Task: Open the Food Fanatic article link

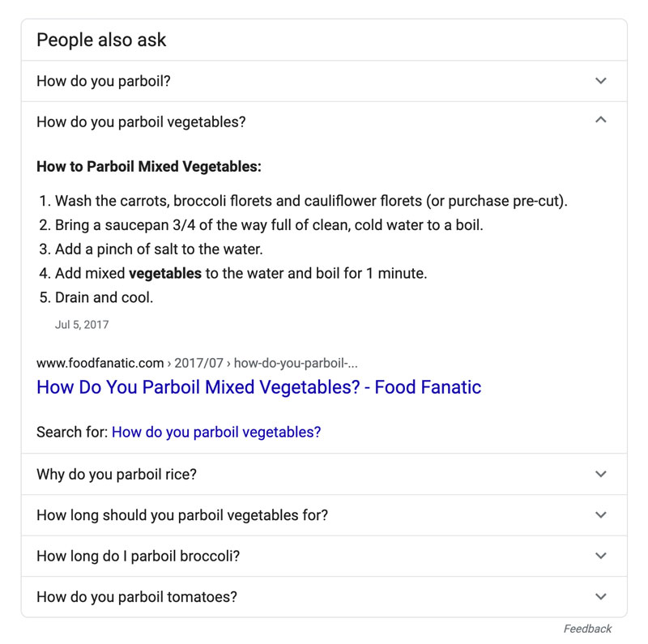Action: click(x=258, y=387)
